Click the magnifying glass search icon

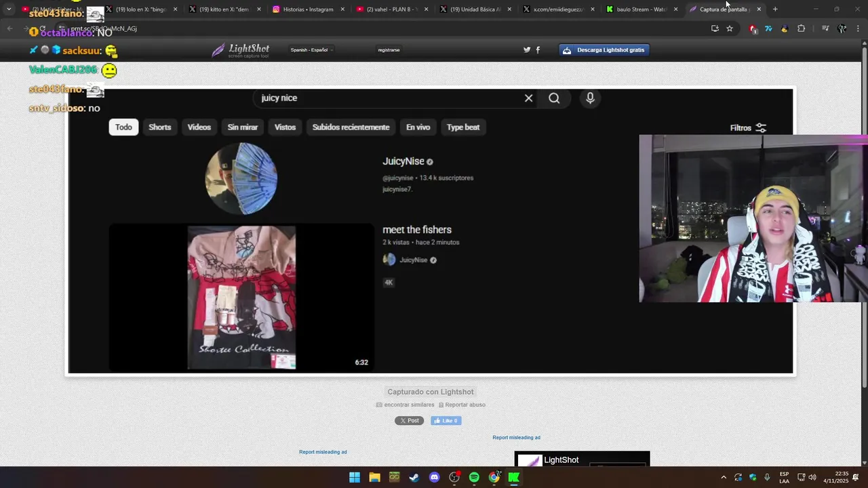pyautogui.click(x=554, y=98)
